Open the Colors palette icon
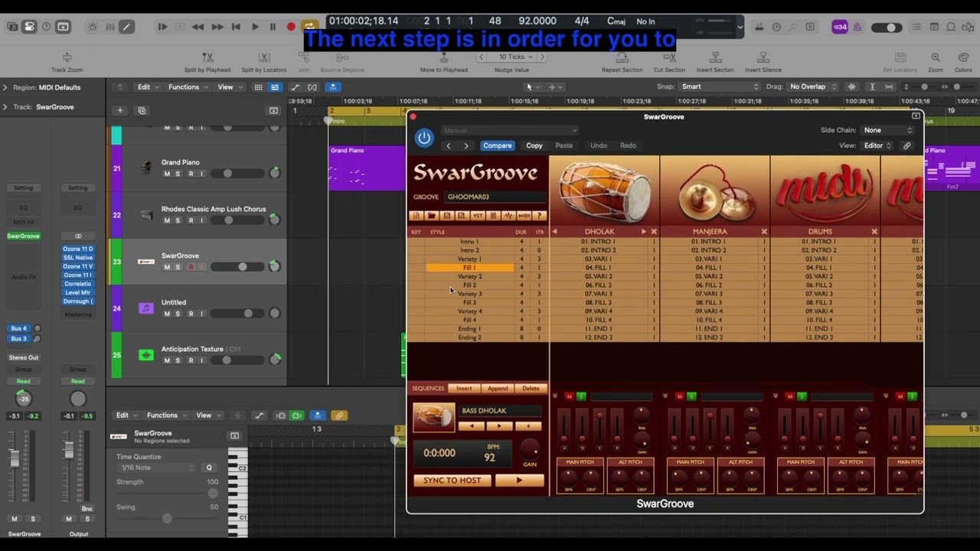Image resolution: width=980 pixels, height=551 pixels. pyautogui.click(x=963, y=57)
